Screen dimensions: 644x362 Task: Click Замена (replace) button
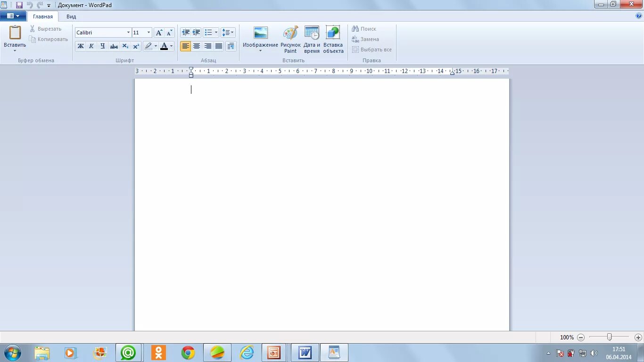[x=365, y=39]
